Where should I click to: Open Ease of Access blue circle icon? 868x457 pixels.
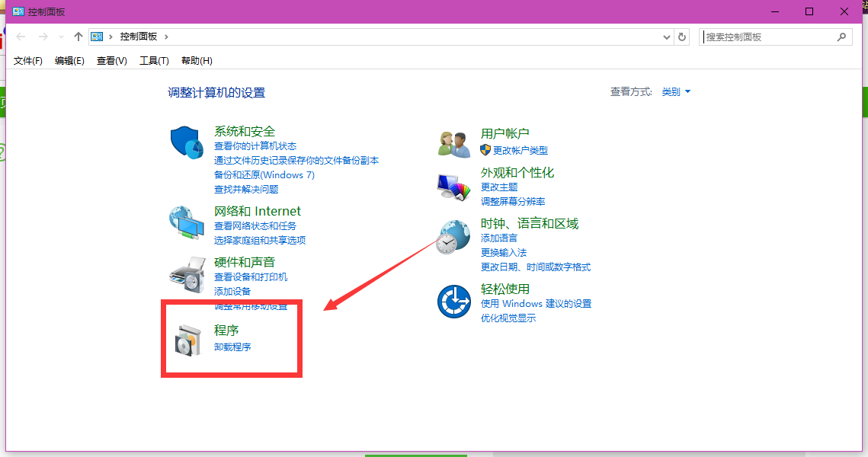point(454,302)
